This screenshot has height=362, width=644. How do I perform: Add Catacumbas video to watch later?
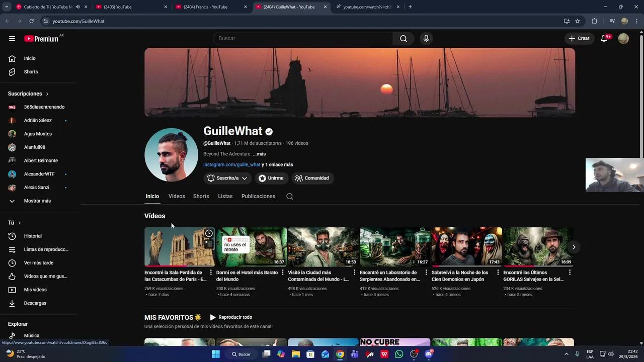[209, 233]
